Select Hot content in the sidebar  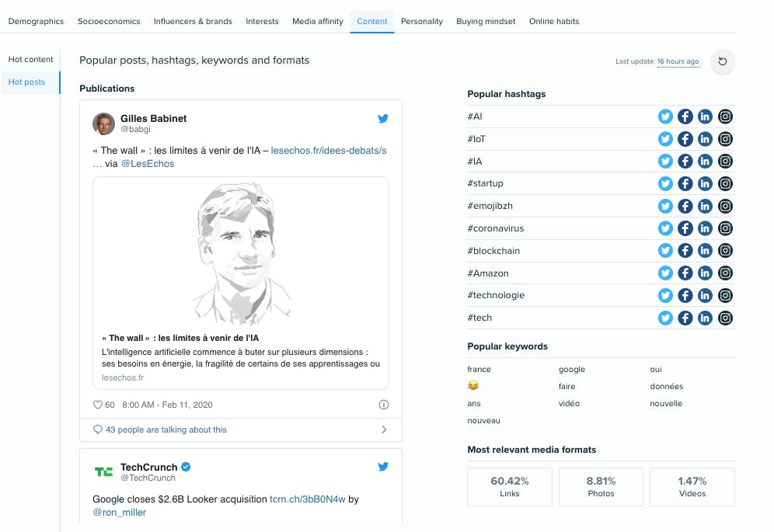(x=30, y=59)
